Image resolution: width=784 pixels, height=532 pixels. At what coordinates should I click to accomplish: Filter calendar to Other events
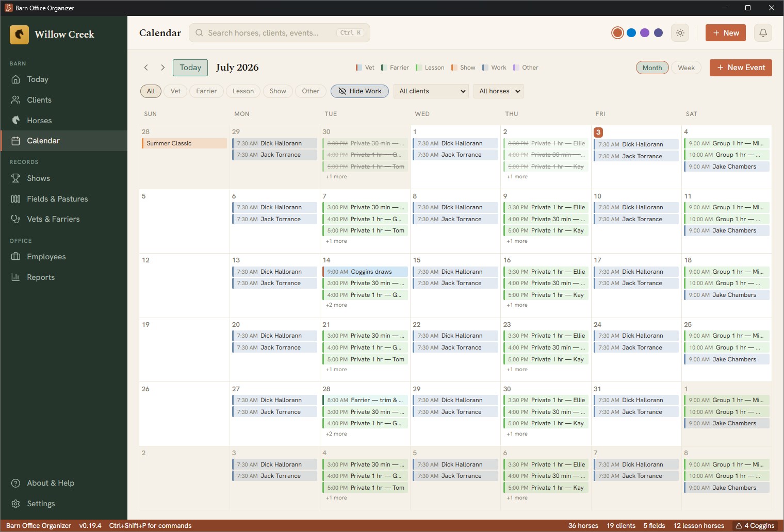(x=311, y=91)
